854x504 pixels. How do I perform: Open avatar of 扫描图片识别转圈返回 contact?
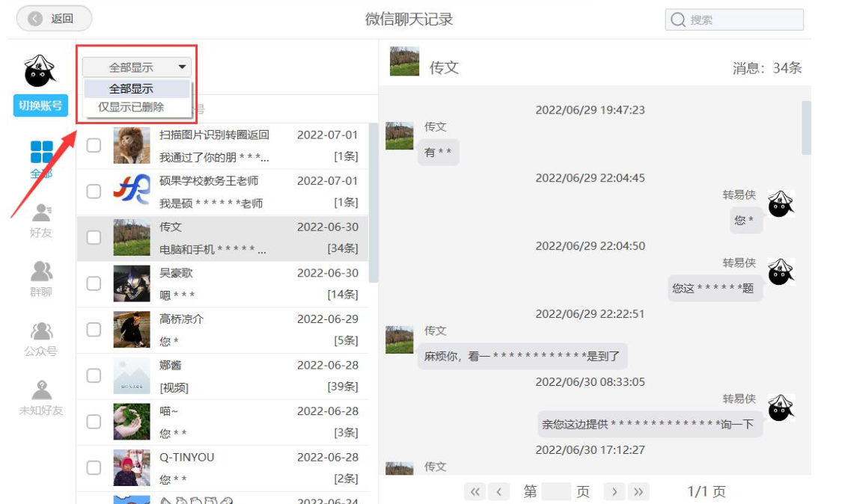[131, 145]
